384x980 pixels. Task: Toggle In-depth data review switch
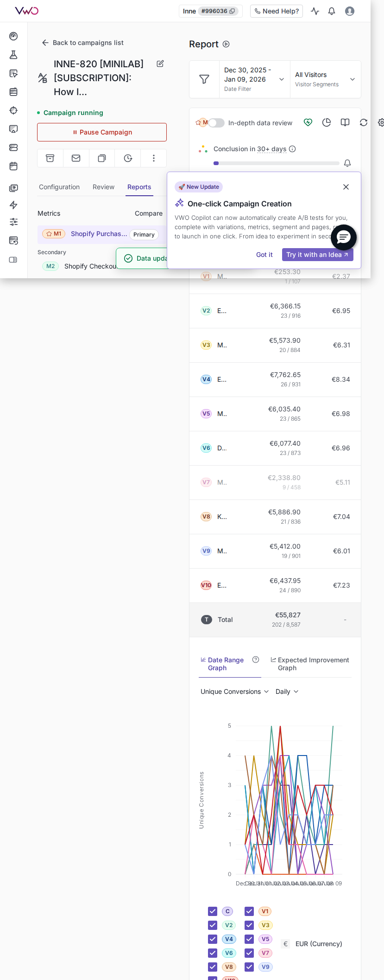216,123
